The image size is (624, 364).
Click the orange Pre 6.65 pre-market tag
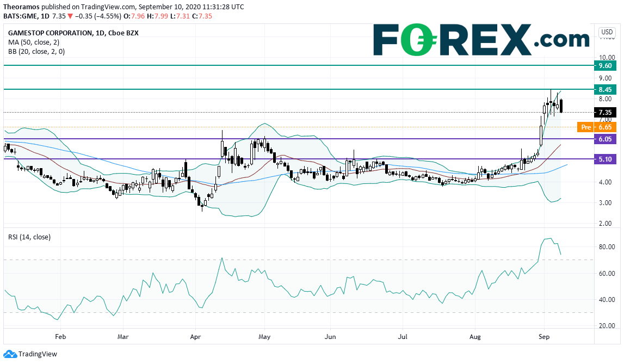point(597,127)
